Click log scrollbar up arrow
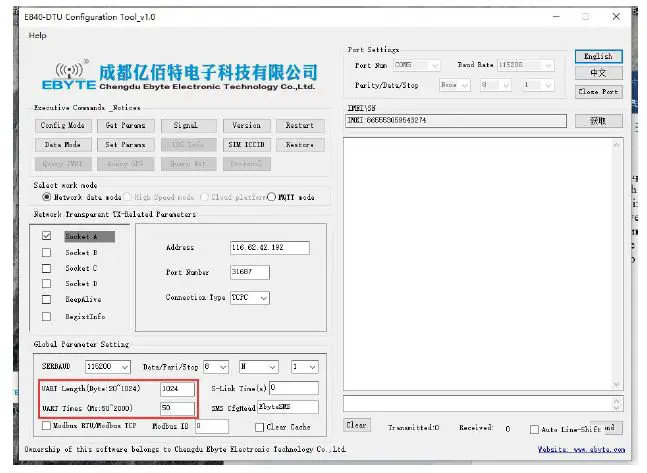Image resolution: width=647 pixels, height=473 pixels. (x=616, y=144)
